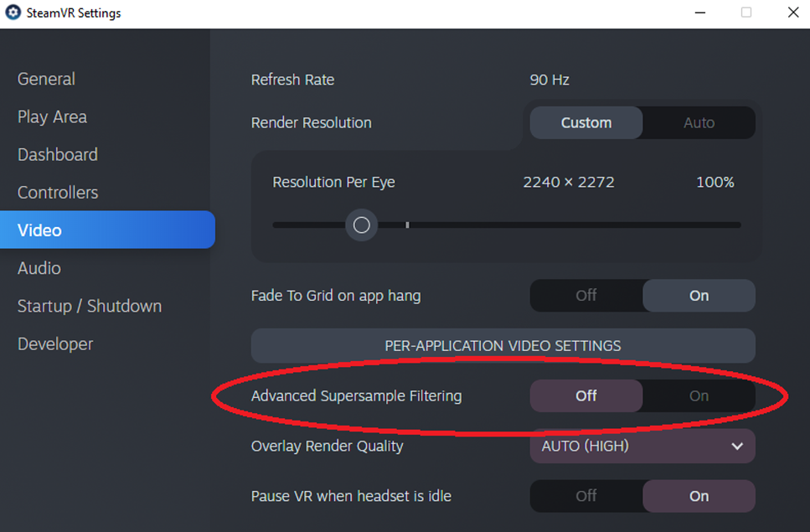Turn off Pause VR when headset is idle
The image size is (810, 532).
pyautogui.click(x=586, y=496)
